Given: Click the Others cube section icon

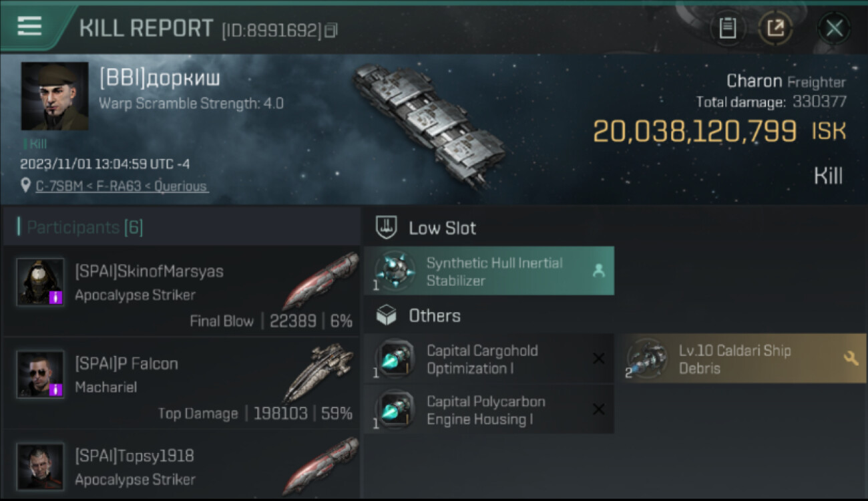Looking at the screenshot, I should click(x=387, y=316).
